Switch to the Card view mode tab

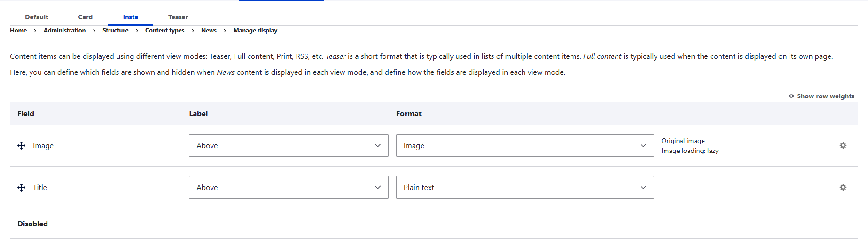click(x=86, y=17)
